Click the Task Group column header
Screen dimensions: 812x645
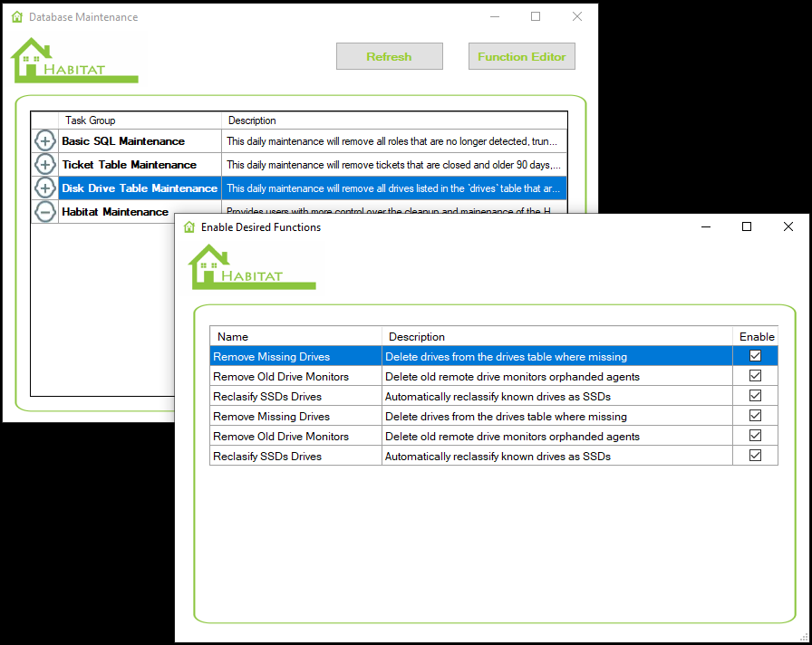coord(140,120)
